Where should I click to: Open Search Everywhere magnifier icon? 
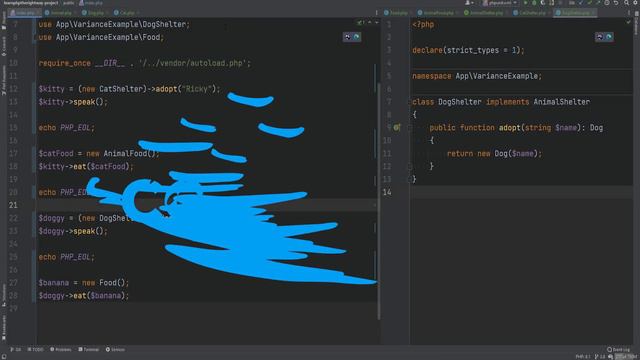627,3
